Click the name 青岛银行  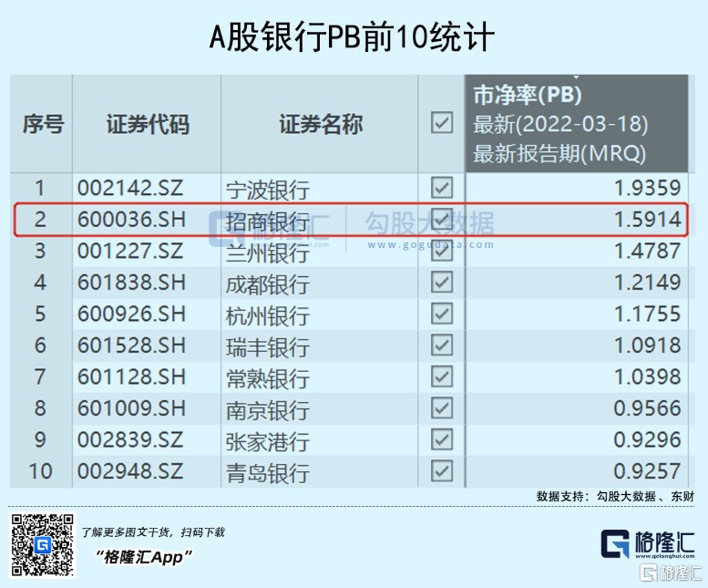tap(267, 474)
